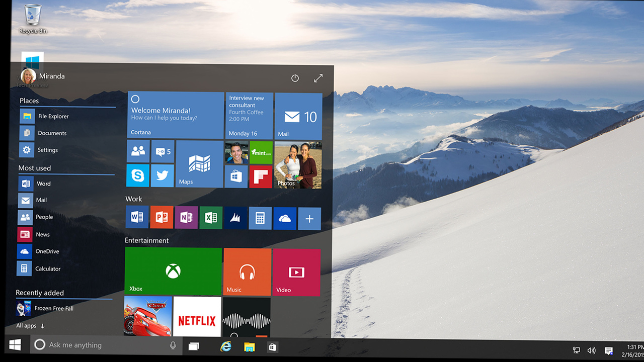The width and height of the screenshot is (644, 362).
Task: Add a tile with plus button
Action: [x=309, y=219]
